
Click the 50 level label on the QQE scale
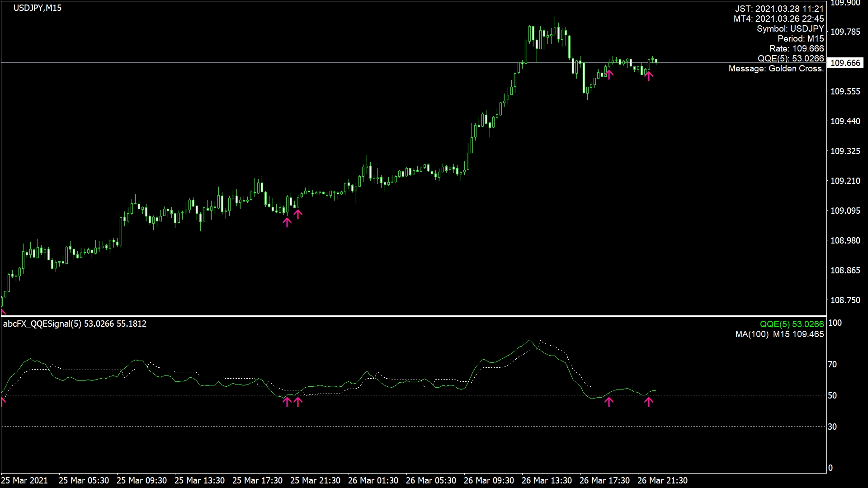point(832,395)
